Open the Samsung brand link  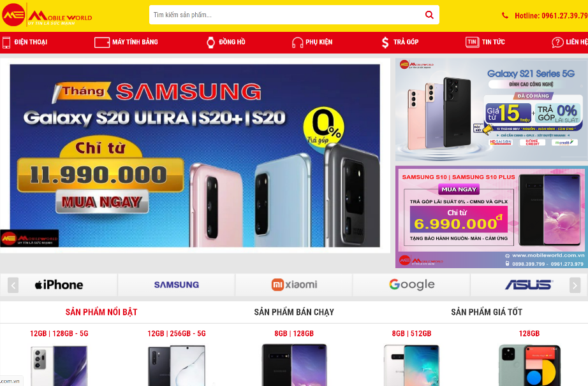(177, 285)
